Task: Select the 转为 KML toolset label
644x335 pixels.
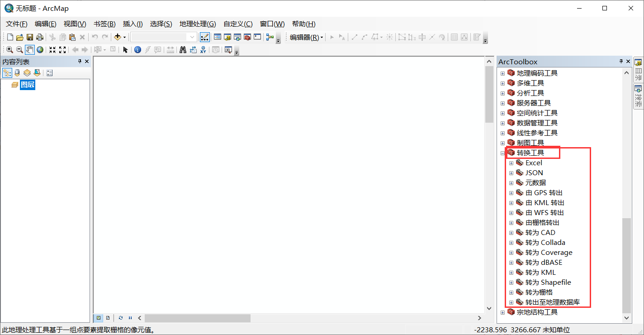Action: 540,273
